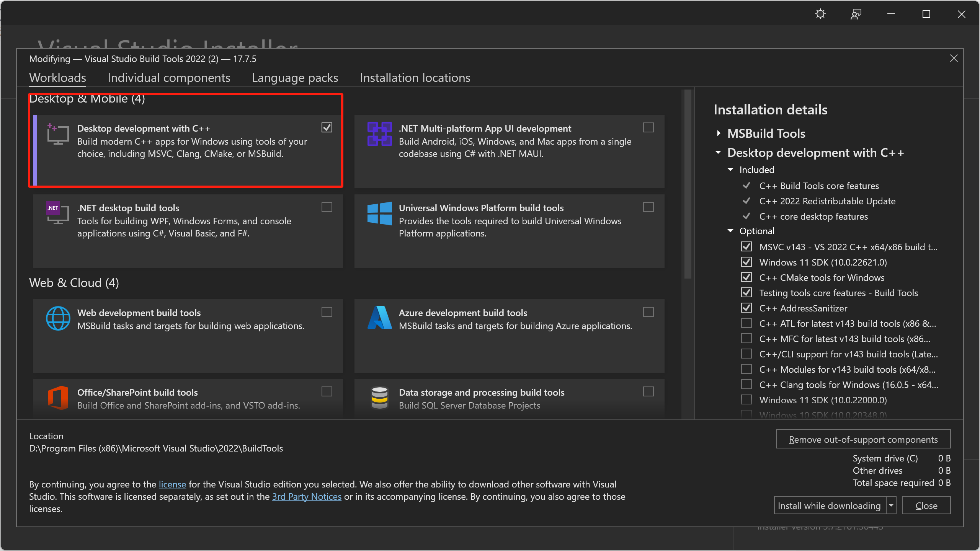Maximize the Visual Studio Installer window

click(926, 14)
